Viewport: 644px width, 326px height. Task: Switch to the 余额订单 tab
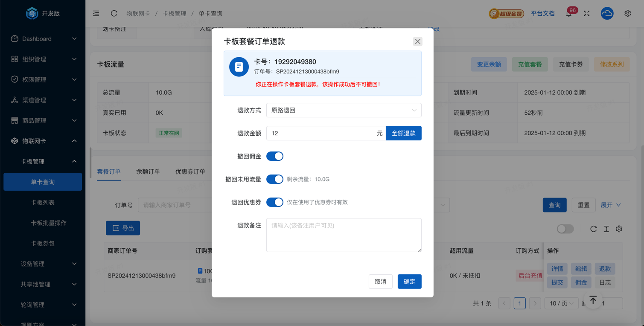pyautogui.click(x=148, y=172)
